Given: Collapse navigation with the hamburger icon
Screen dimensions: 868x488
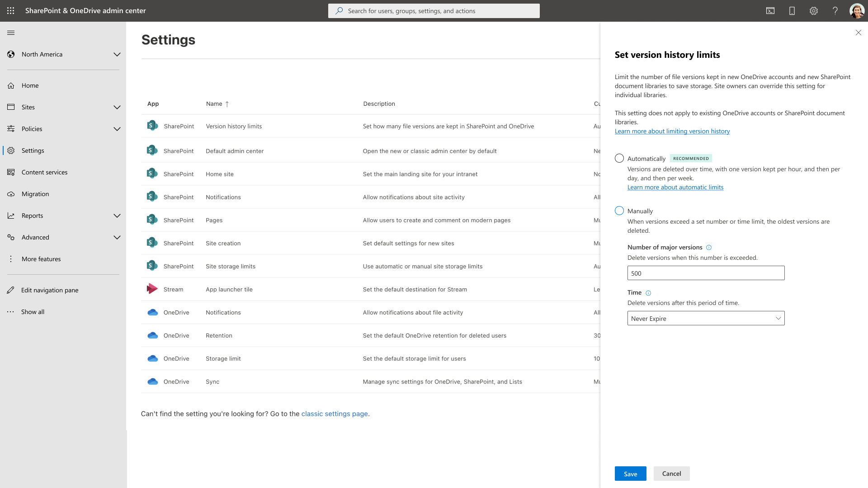Looking at the screenshot, I should 11,33.
